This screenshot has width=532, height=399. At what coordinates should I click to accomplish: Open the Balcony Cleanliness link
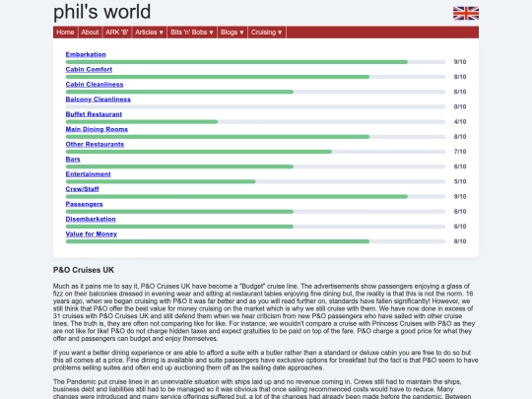pos(99,100)
